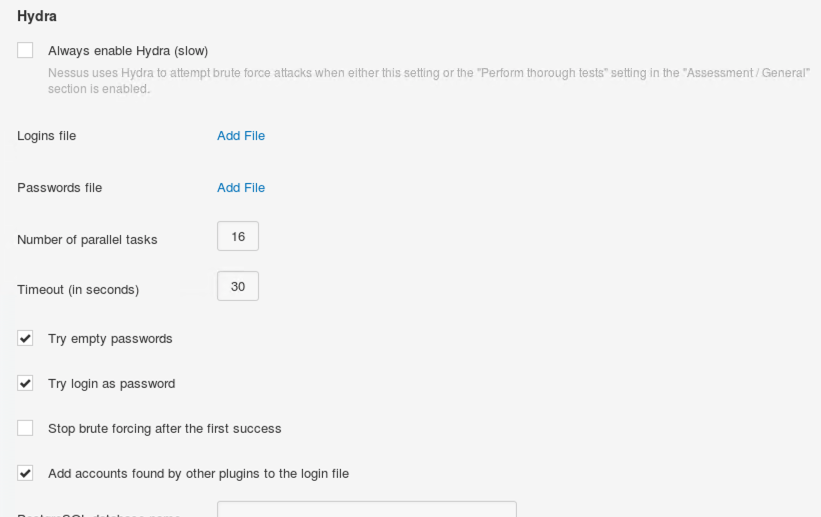Uncheck Add accounts found by other plugins checkbox
Viewport: 821px width, 517px height.
[x=25, y=473]
